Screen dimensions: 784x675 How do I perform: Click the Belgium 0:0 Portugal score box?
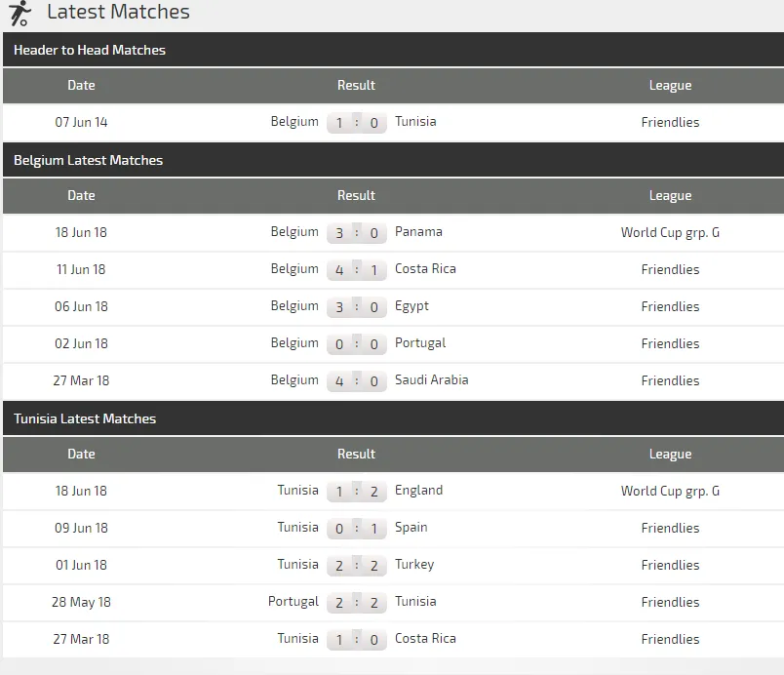point(356,344)
